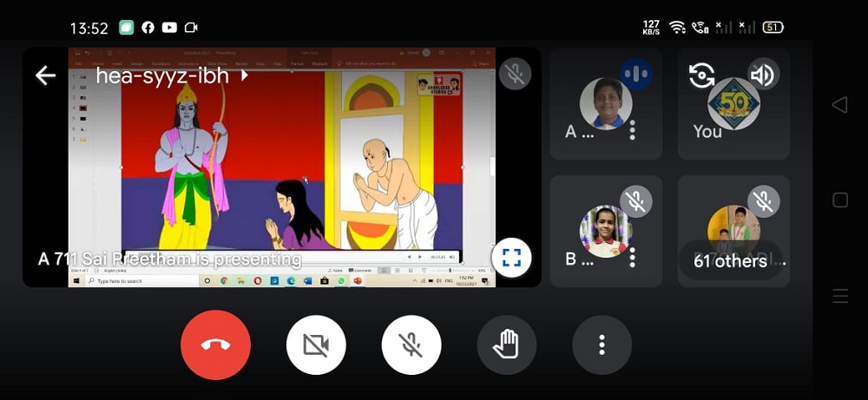Tap the presenter muted mic indicator
The width and height of the screenshot is (868, 400).
(x=516, y=74)
